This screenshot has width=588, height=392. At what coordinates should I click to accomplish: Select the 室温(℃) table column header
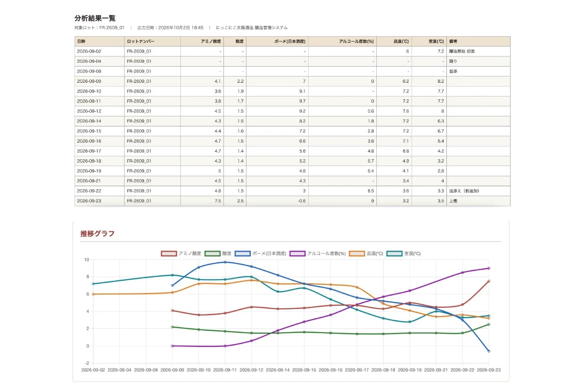429,41
